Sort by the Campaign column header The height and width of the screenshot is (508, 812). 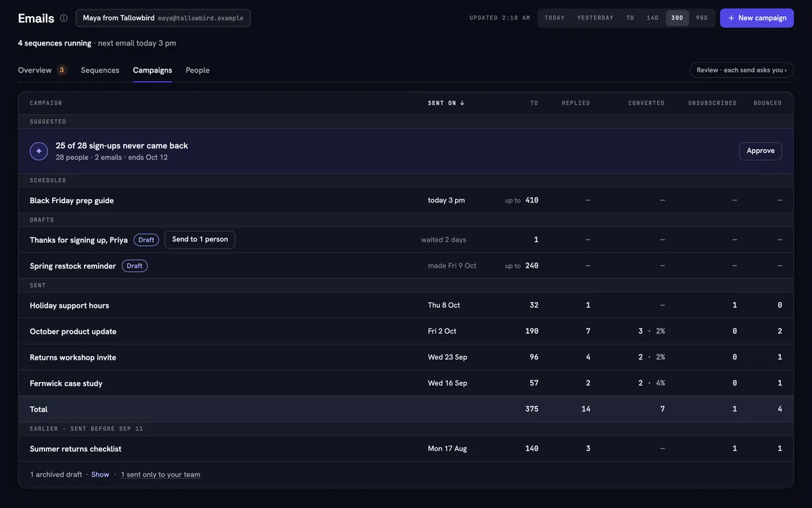pyautogui.click(x=46, y=103)
